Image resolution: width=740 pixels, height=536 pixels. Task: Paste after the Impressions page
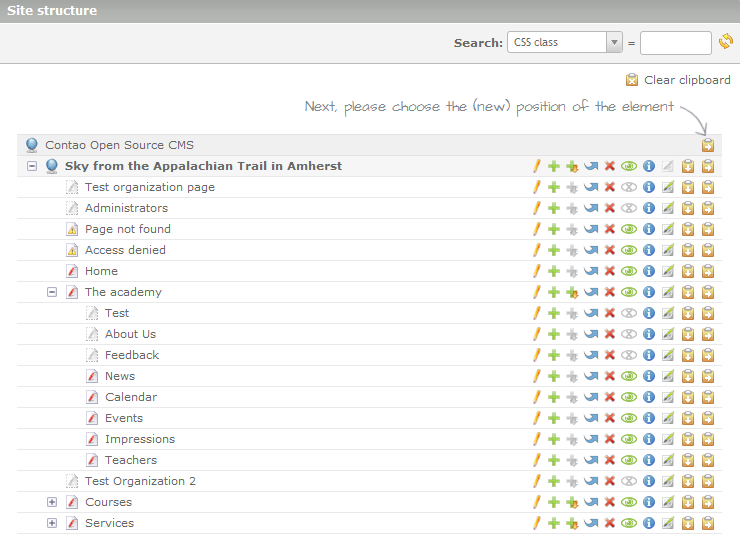click(x=688, y=439)
